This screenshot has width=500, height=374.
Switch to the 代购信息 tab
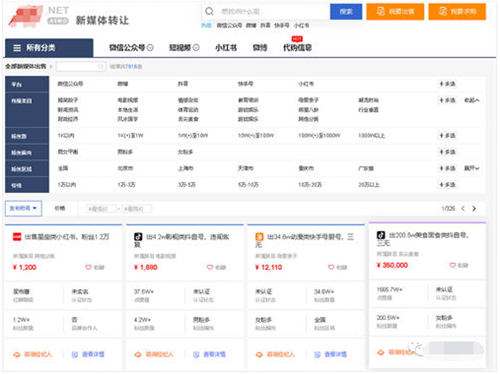[x=297, y=48]
